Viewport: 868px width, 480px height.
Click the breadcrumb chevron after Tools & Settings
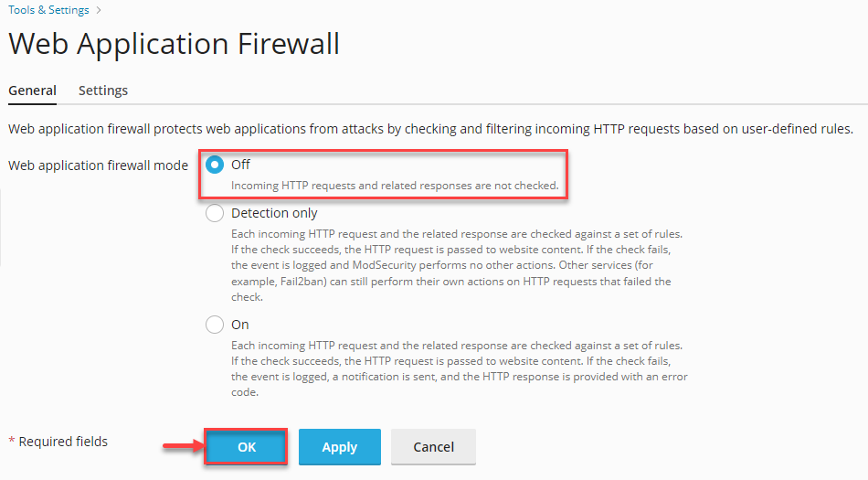(x=99, y=11)
